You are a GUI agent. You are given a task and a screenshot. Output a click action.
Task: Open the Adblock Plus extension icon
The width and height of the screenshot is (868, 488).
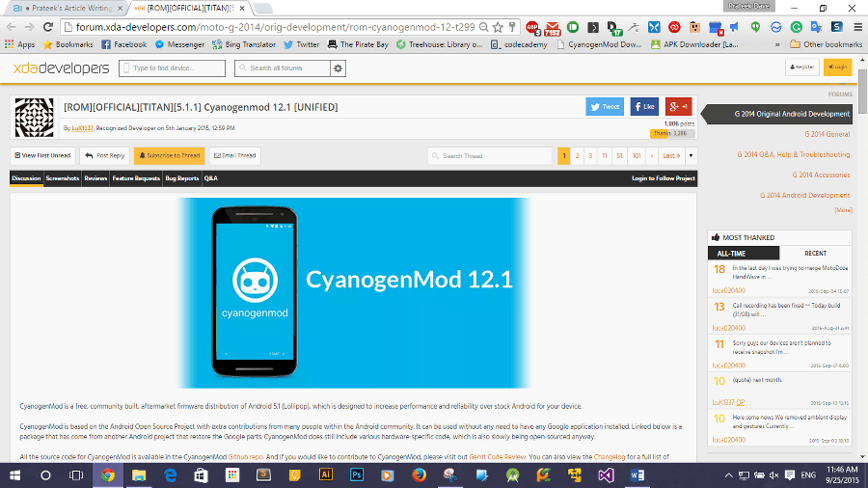pos(532,27)
